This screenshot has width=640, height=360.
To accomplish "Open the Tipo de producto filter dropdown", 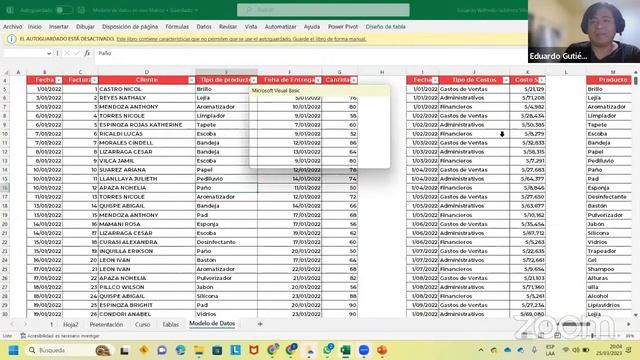I will [253, 80].
